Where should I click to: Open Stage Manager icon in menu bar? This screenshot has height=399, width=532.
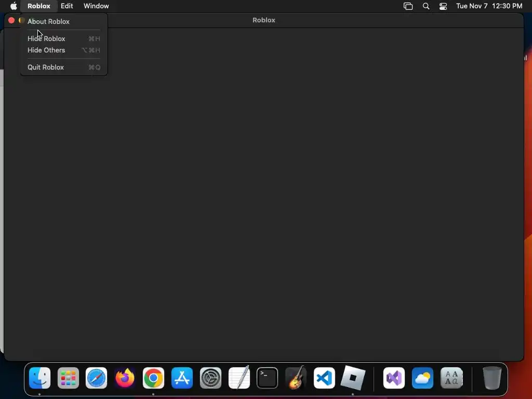pos(408,6)
